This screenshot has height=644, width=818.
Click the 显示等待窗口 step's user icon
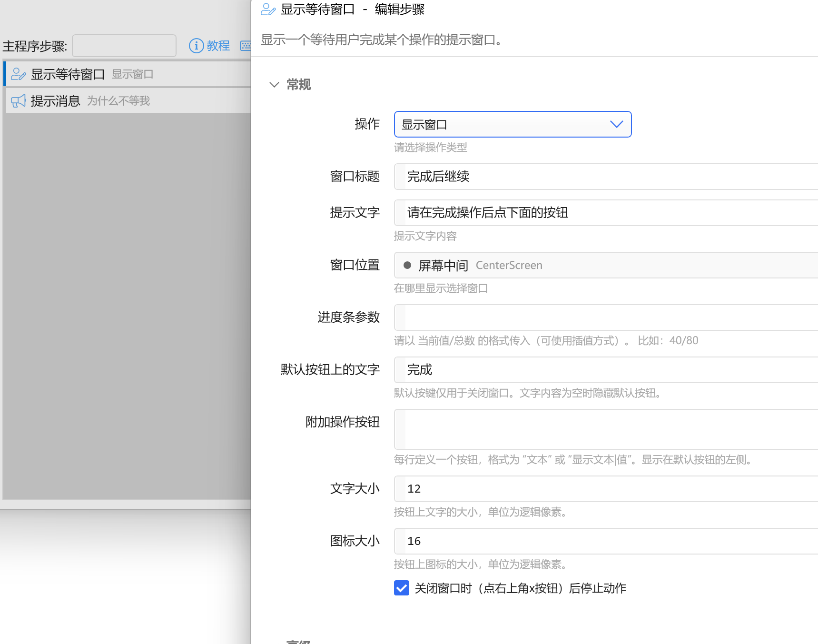click(x=18, y=74)
